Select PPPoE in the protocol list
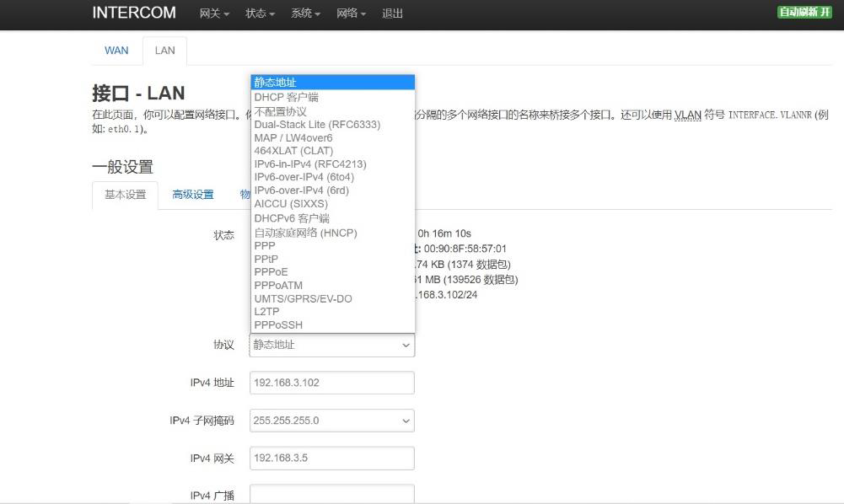This screenshot has width=844, height=504. [271, 272]
